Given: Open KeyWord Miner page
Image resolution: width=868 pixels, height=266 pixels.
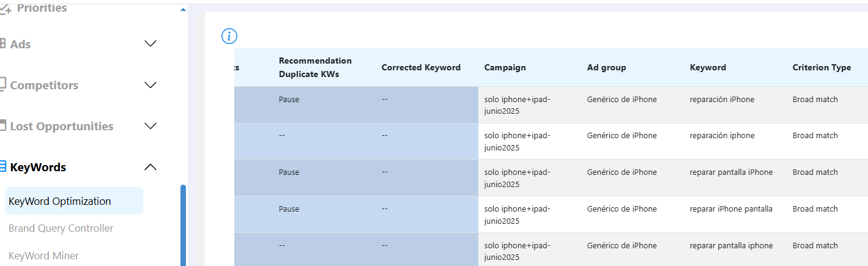Looking at the screenshot, I should tap(43, 256).
